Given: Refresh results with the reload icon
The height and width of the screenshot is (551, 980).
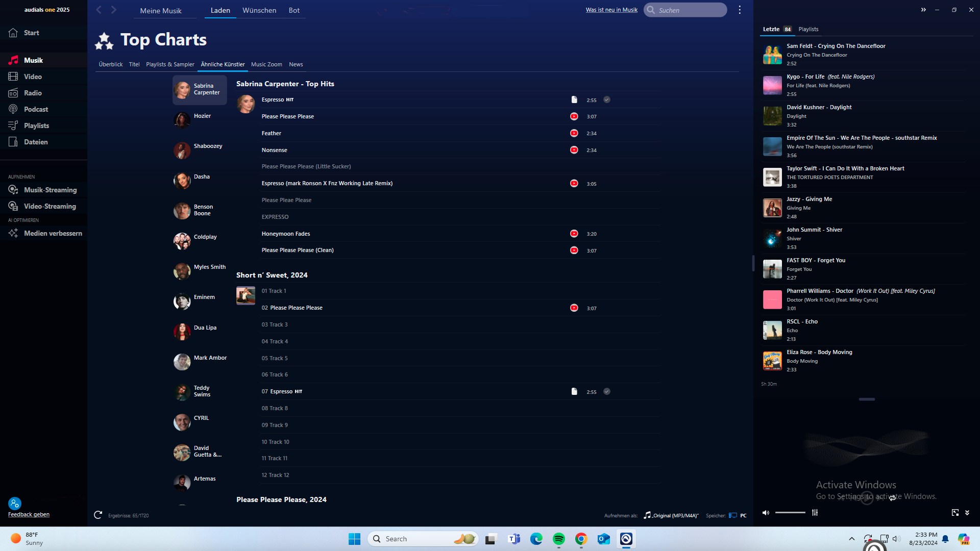Looking at the screenshot, I should click(x=98, y=515).
